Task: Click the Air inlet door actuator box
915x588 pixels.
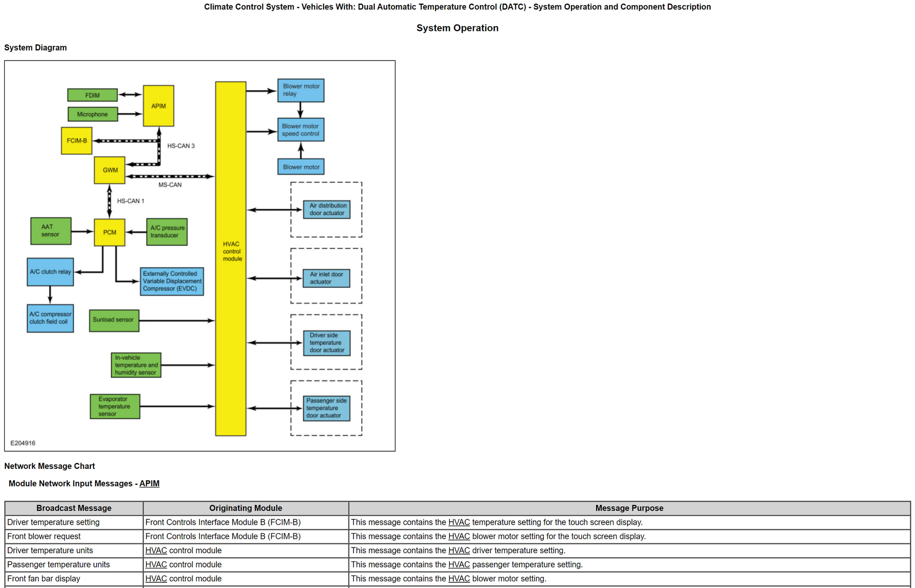Action: click(x=326, y=278)
